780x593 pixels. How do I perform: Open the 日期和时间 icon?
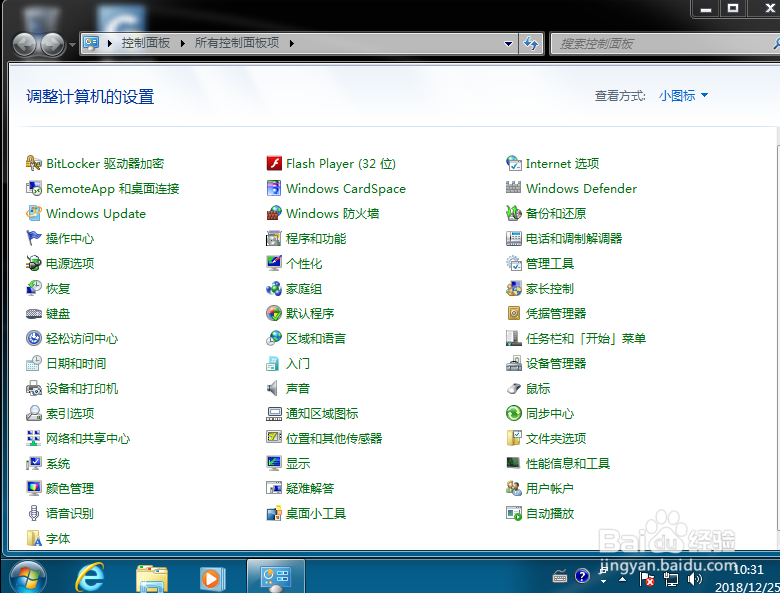click(34, 363)
